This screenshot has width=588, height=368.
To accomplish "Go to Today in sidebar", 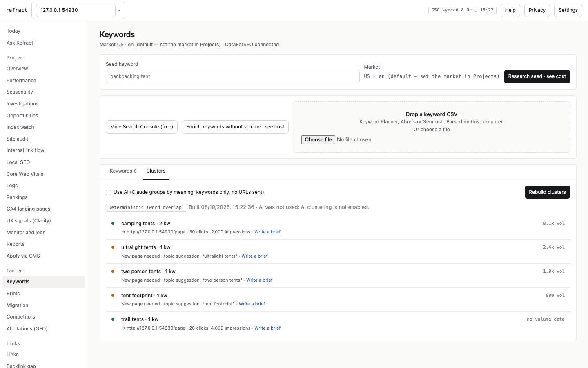I will pyautogui.click(x=44, y=31).
